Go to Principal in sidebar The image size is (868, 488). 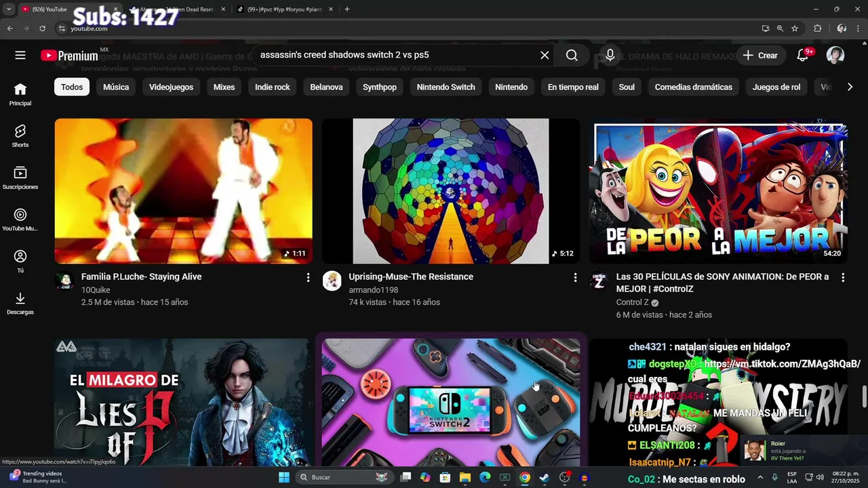pyautogui.click(x=20, y=95)
